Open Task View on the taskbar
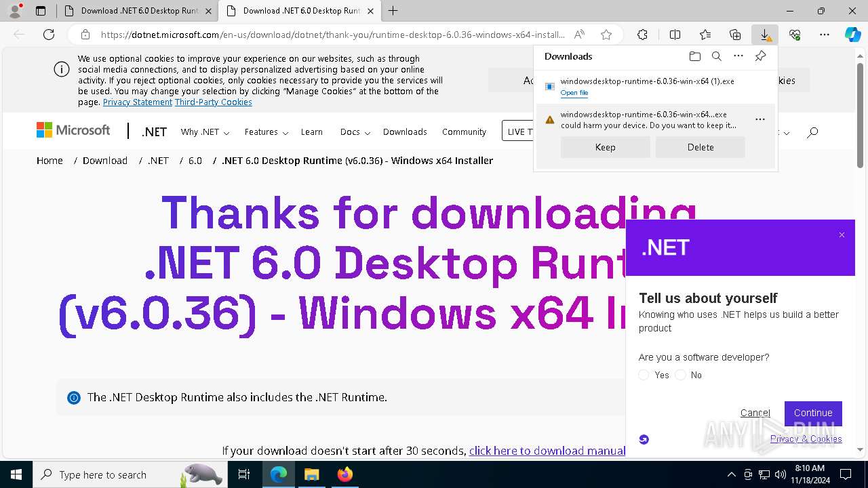This screenshot has width=868, height=488. tap(244, 474)
